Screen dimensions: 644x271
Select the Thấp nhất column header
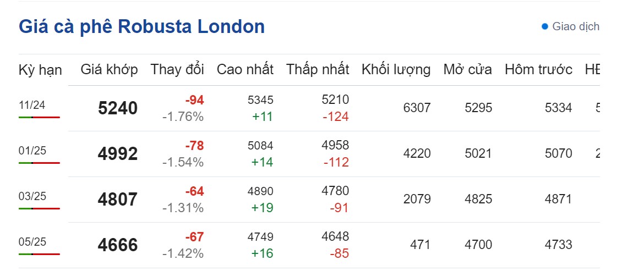pyautogui.click(x=318, y=70)
